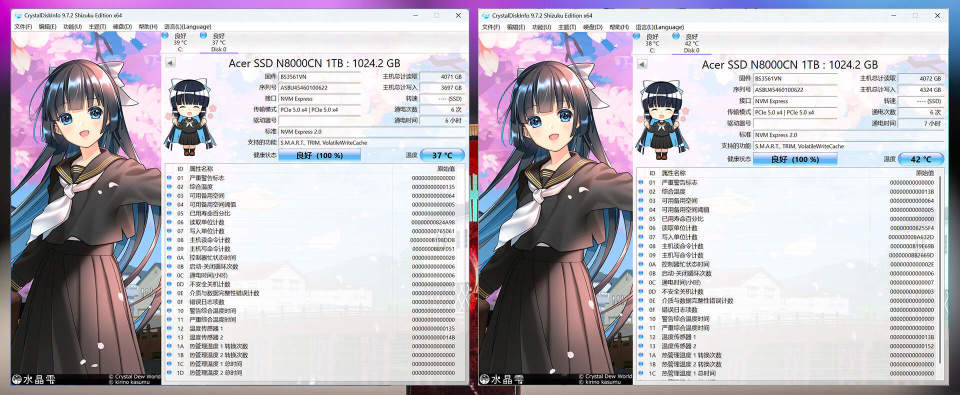Click 原始值 column header in left window
Image resolution: width=960 pixels, height=395 pixels.
tap(446, 168)
